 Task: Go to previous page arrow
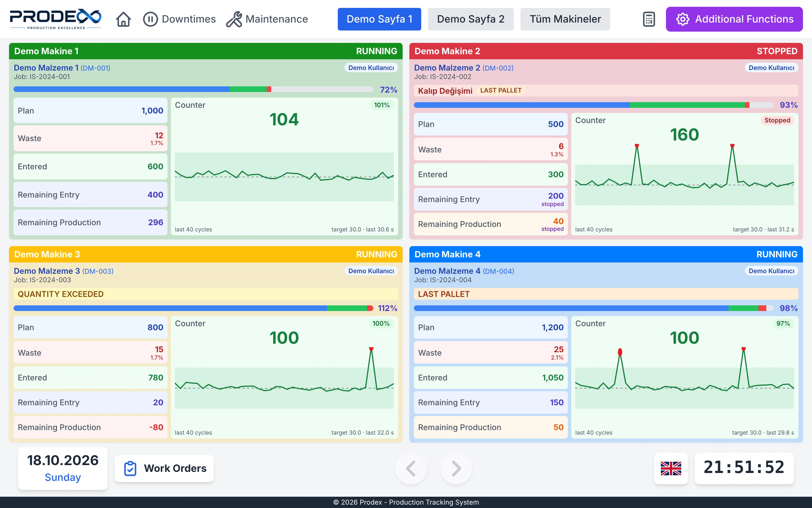411,468
